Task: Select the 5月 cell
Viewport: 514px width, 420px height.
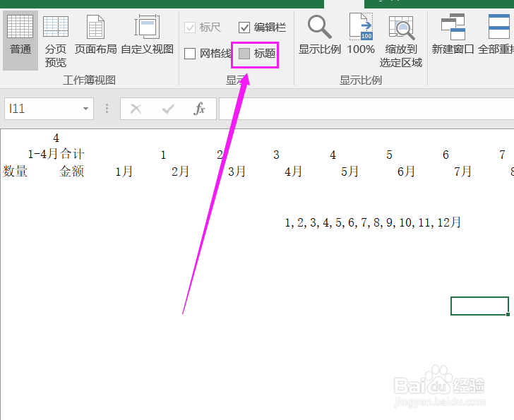Action: click(349, 172)
